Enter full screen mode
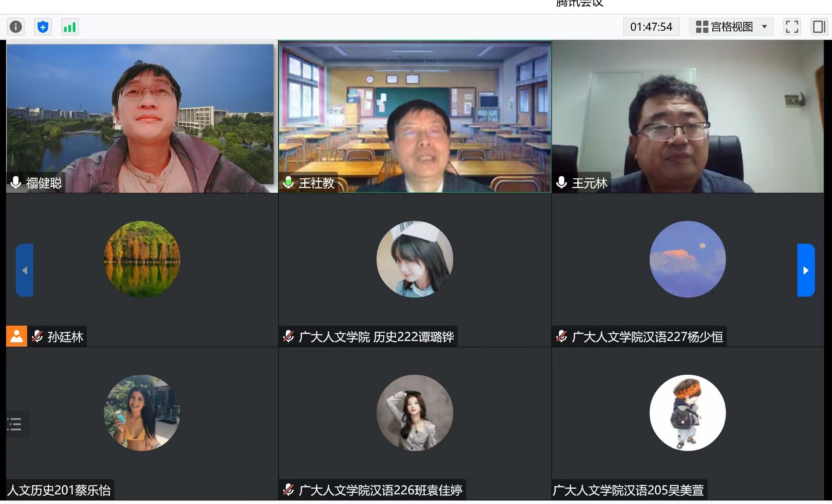832x504 pixels. coord(792,27)
